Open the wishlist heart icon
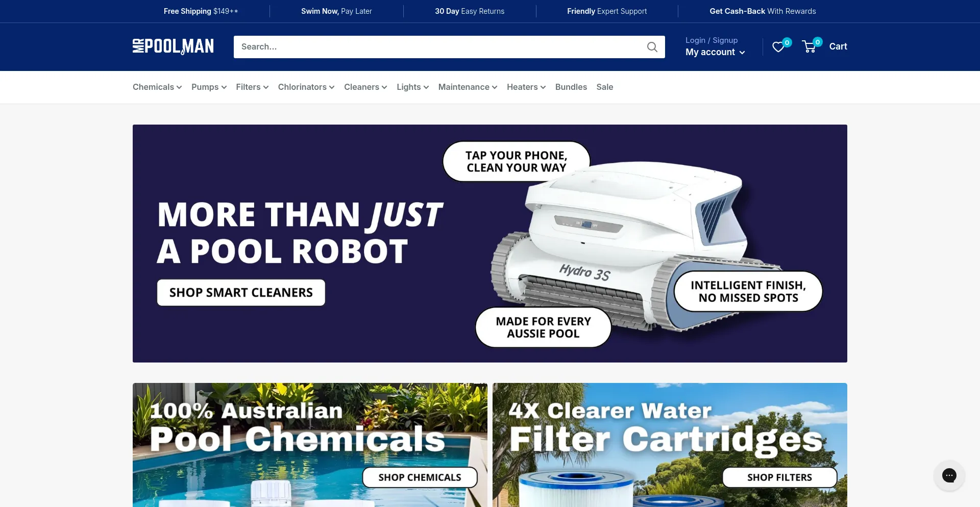This screenshot has height=507, width=980. (x=778, y=47)
